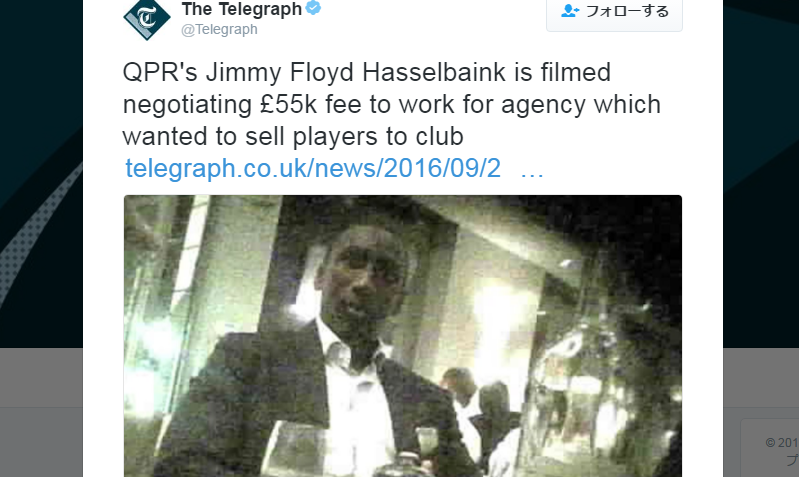The height and width of the screenshot is (477, 799).
Task: Open the @Telegraph handle link
Action: [x=219, y=30]
